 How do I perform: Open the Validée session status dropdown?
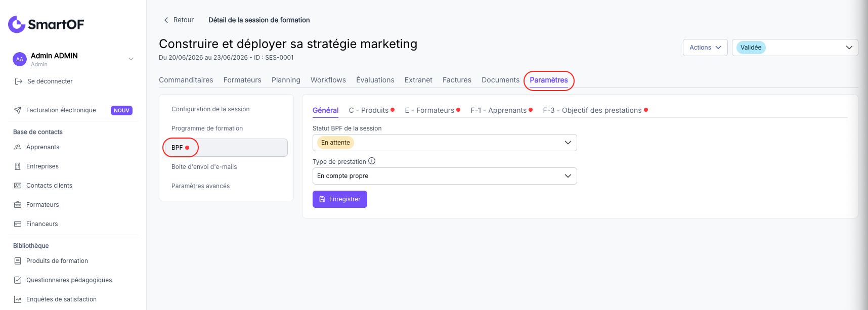click(x=795, y=48)
